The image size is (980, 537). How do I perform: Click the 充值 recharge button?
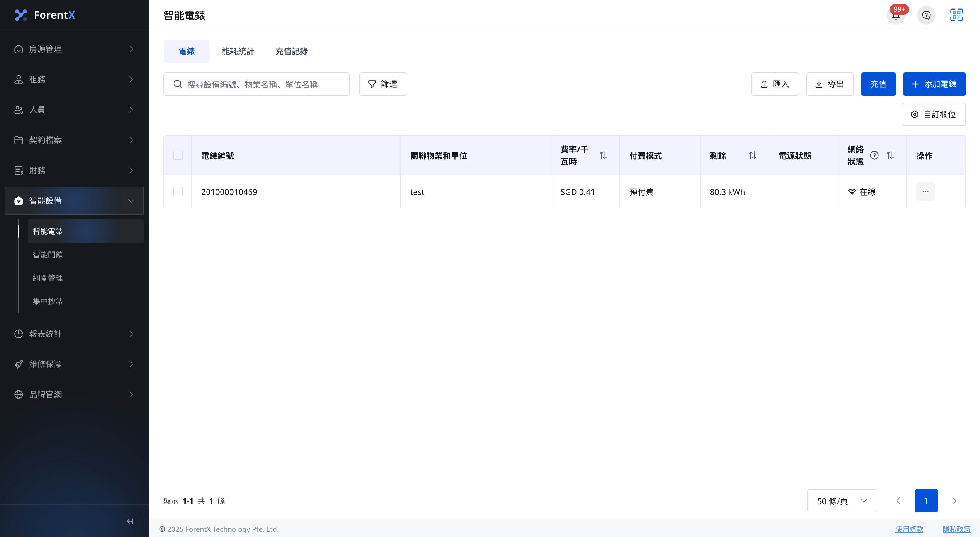878,84
